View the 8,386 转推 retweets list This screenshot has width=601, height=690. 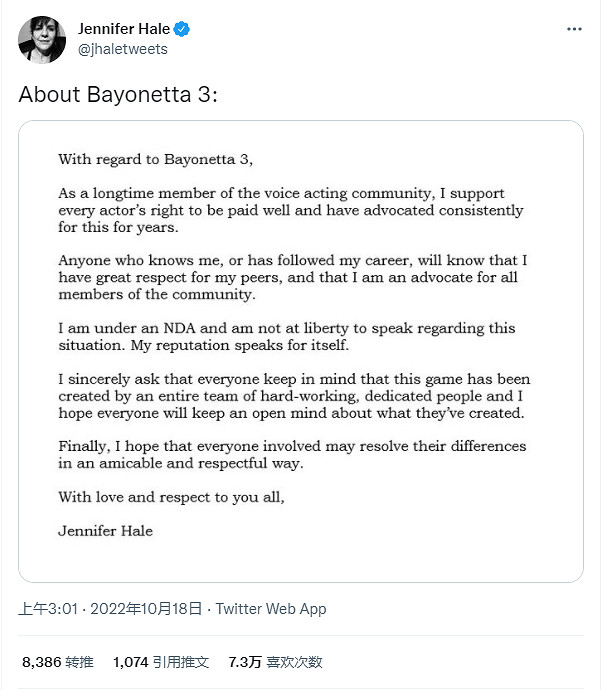click(x=58, y=661)
